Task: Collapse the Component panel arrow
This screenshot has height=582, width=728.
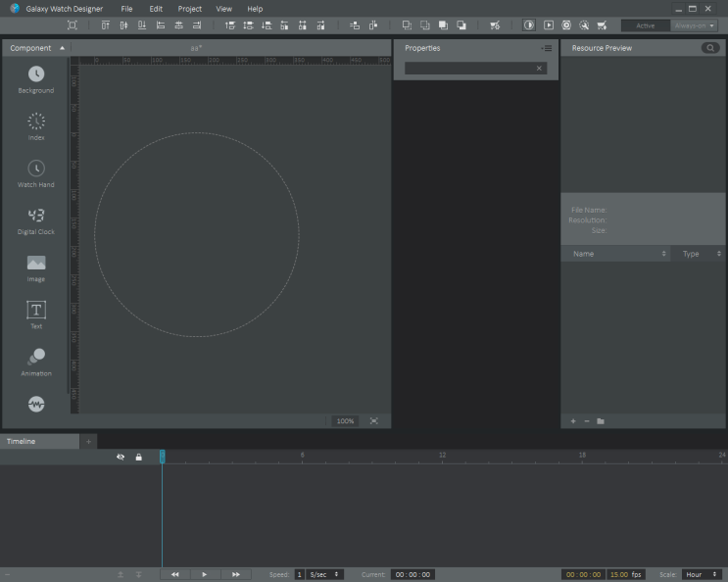Action: [62, 48]
